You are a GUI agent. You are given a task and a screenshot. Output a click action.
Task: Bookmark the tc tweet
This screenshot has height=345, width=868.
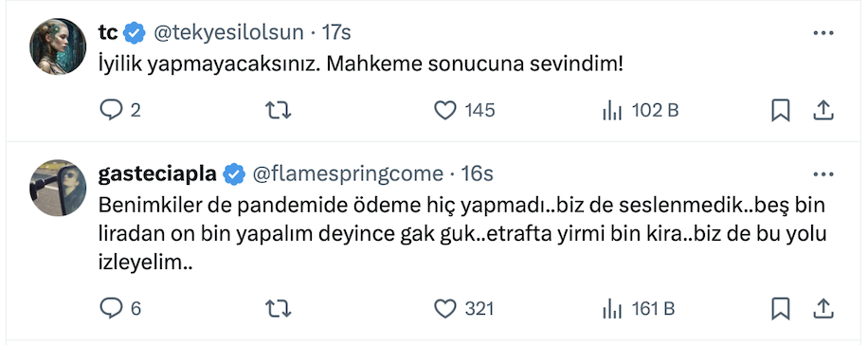click(x=781, y=111)
